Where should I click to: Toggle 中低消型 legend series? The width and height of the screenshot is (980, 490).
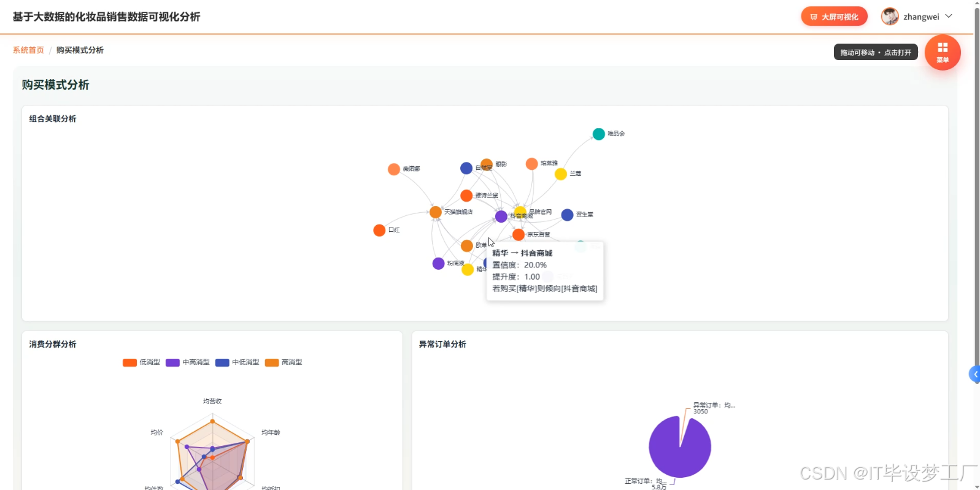pos(237,362)
